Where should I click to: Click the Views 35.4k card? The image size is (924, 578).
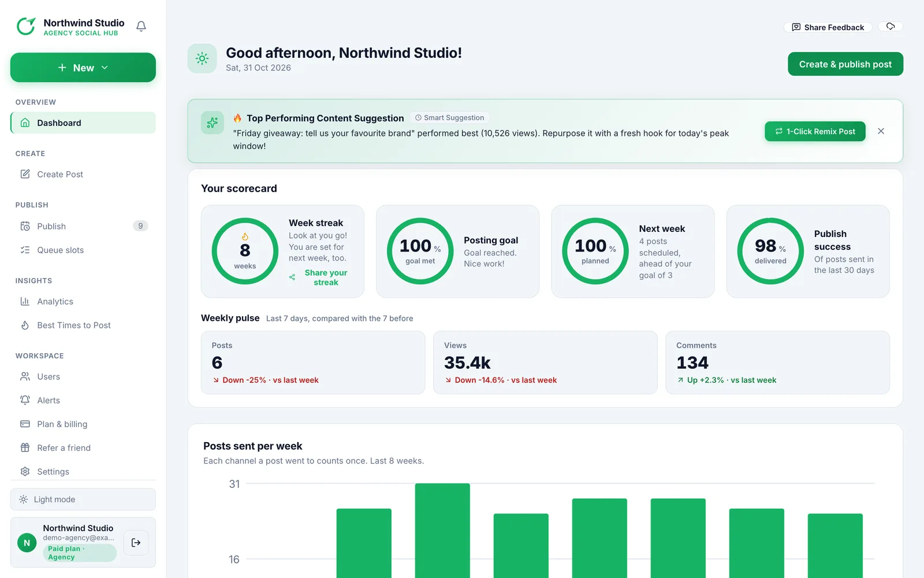click(x=545, y=362)
